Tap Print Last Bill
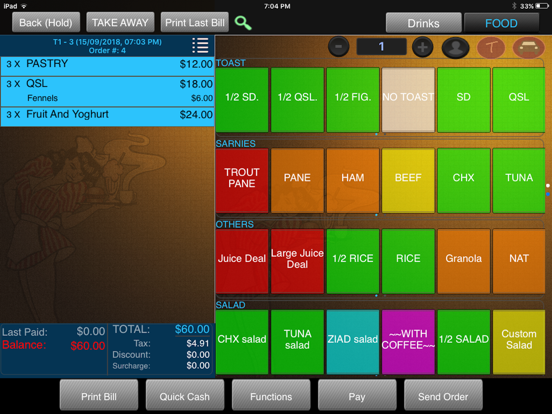The image size is (552, 414). 195,23
